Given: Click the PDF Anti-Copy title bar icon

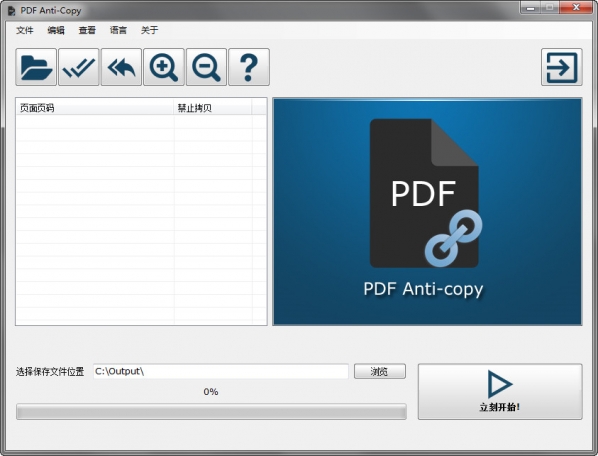Looking at the screenshot, I should (x=11, y=11).
